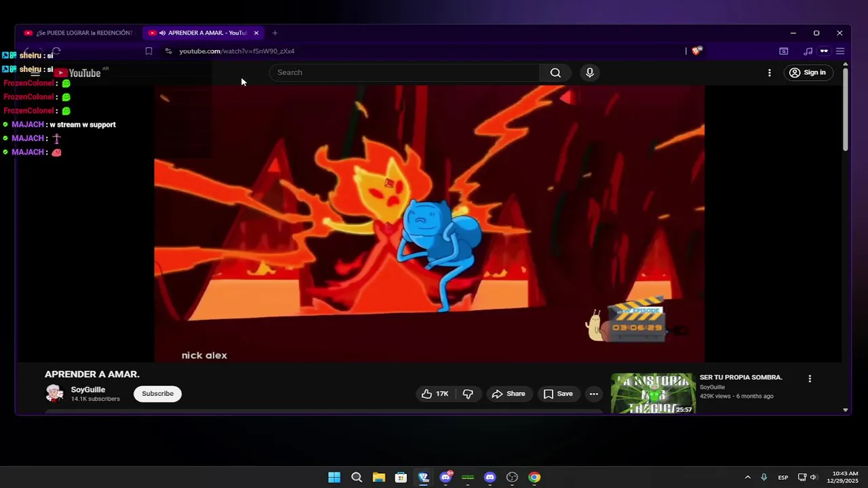Screen dimensions: 868x488
Task: Click the 'MAJACH : w stream w support' chat message
Action: [x=59, y=125]
